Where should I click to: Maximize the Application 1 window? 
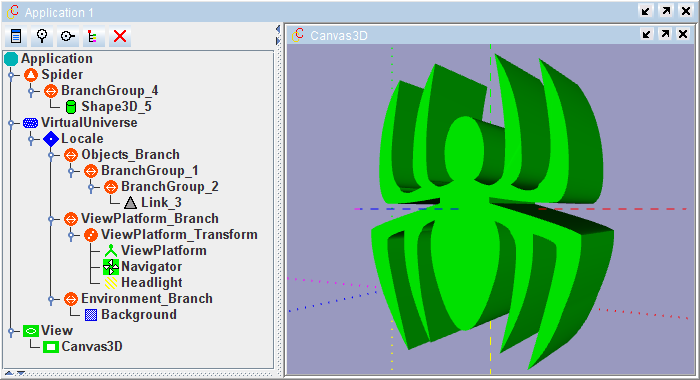(666, 11)
